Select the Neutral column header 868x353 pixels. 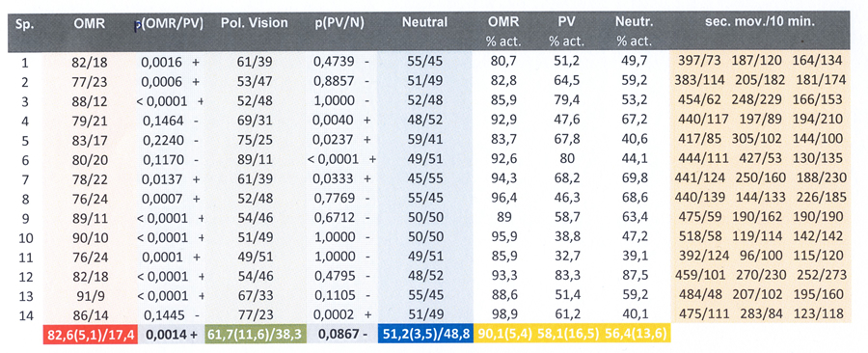pyautogui.click(x=424, y=23)
